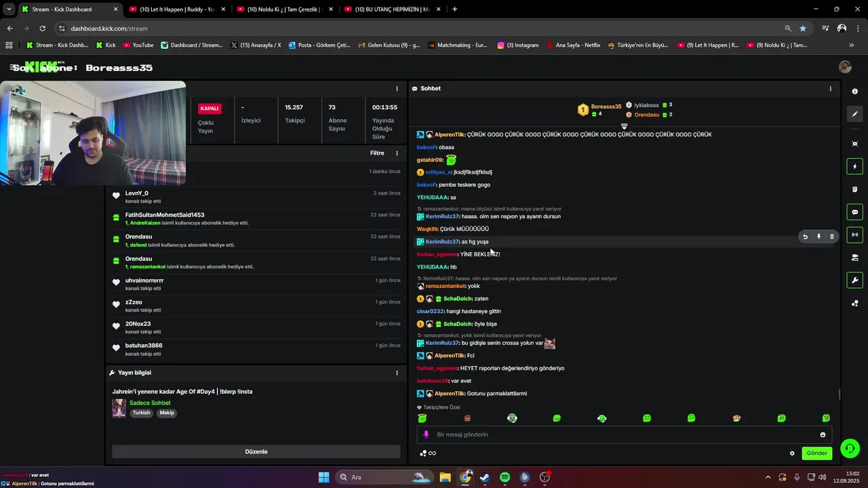Open the channel points dots icon in sidebar
868x488 pixels.
[x=854, y=303]
